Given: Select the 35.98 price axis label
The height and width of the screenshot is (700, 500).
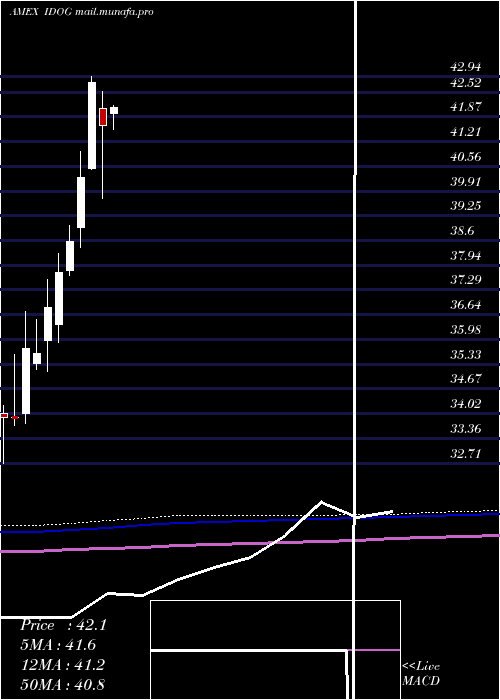Looking at the screenshot, I should pos(466,330).
